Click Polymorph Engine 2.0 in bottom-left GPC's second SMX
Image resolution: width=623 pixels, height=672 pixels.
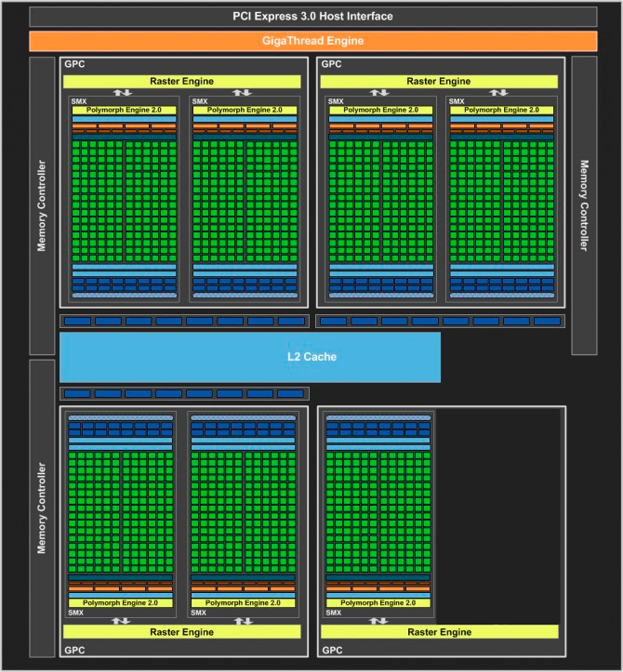point(243,603)
